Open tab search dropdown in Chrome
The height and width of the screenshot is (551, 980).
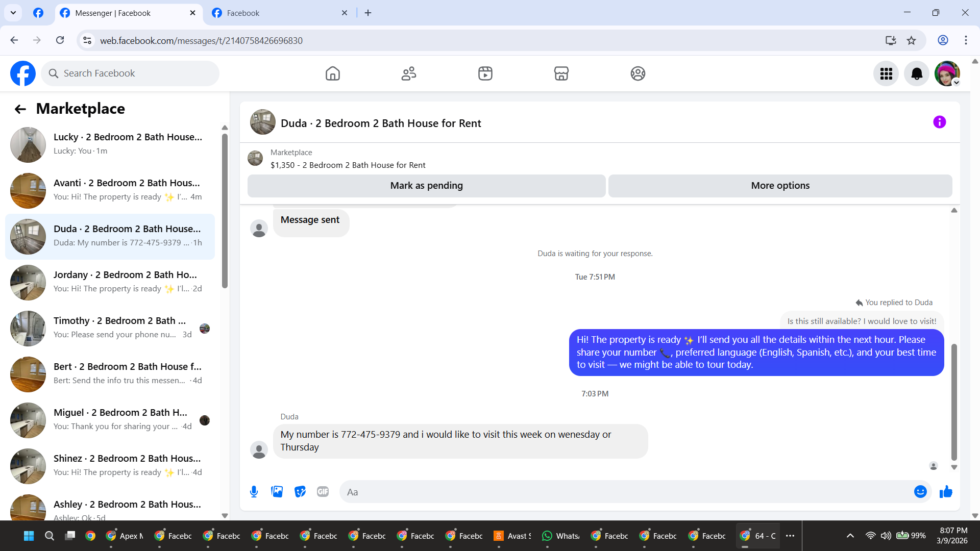(13, 13)
